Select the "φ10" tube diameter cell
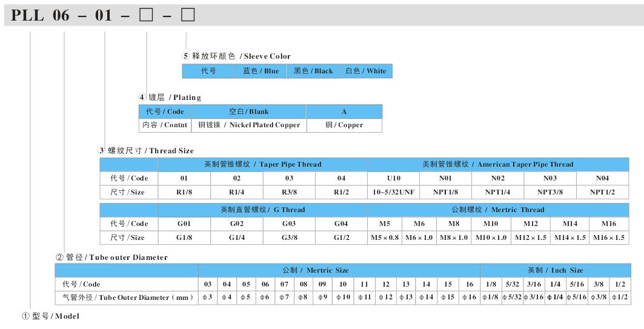 pos(343,297)
